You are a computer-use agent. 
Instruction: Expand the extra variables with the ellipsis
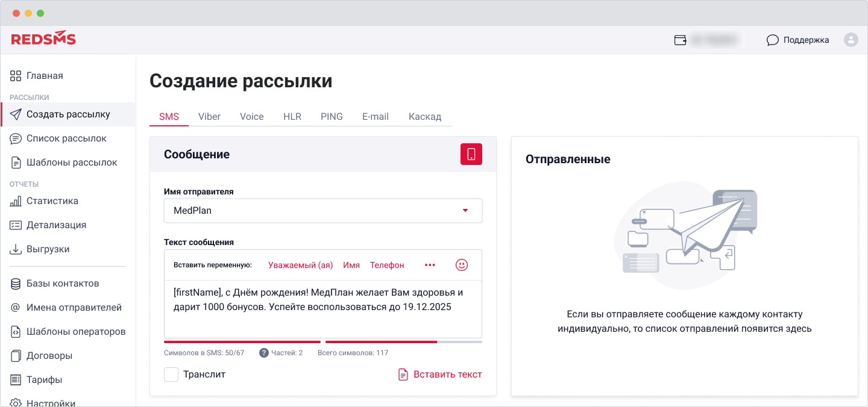click(x=430, y=264)
